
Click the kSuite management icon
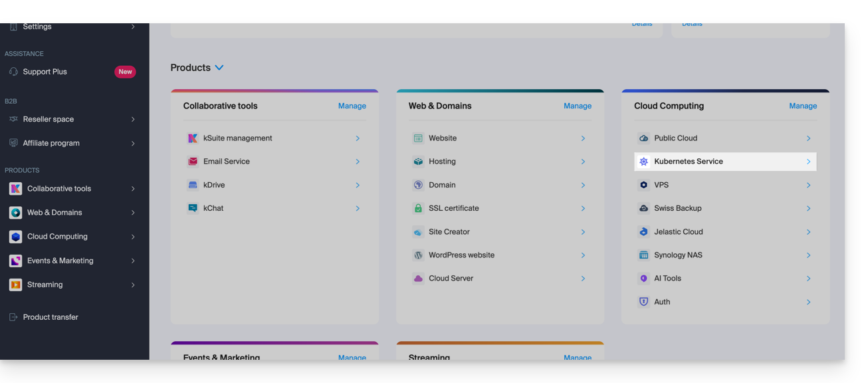(x=193, y=138)
